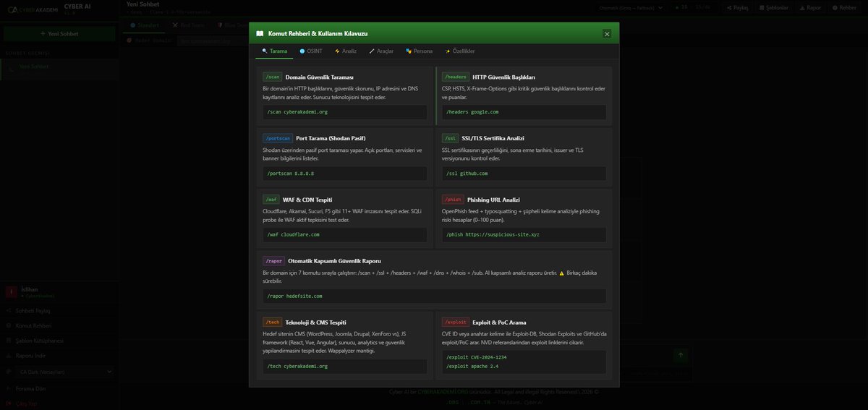Open the OSINT tab
This screenshot has width=868, height=410.
pyautogui.click(x=311, y=51)
